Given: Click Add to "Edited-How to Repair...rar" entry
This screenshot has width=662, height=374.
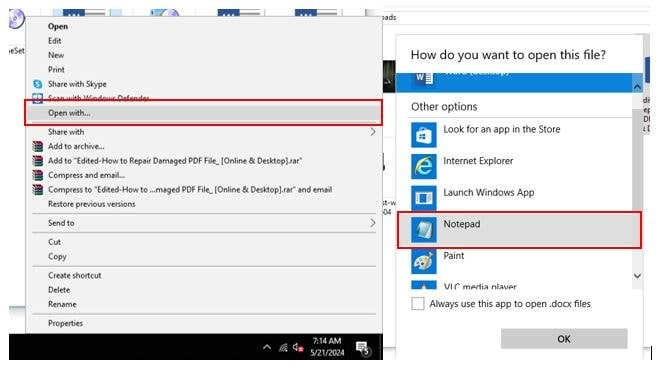Looking at the screenshot, I should tap(175, 161).
